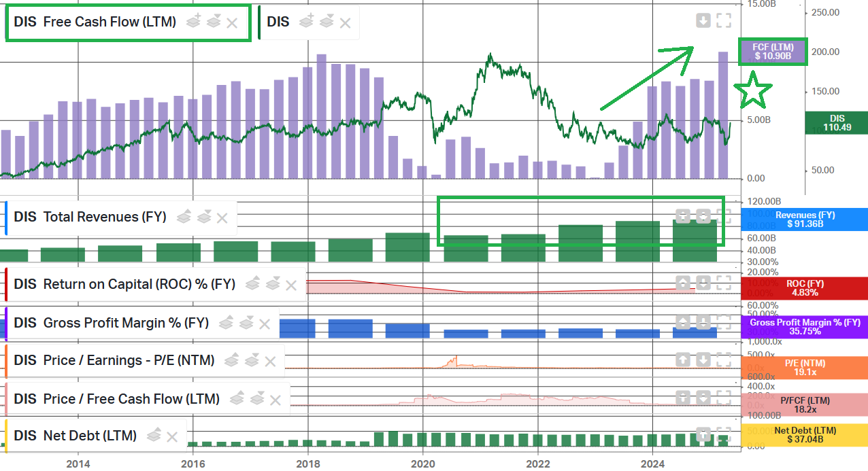Viewport: 868px width, 471px height.
Task: Select the Gross Profit Margin 35.75% tag
Action: click(804, 327)
